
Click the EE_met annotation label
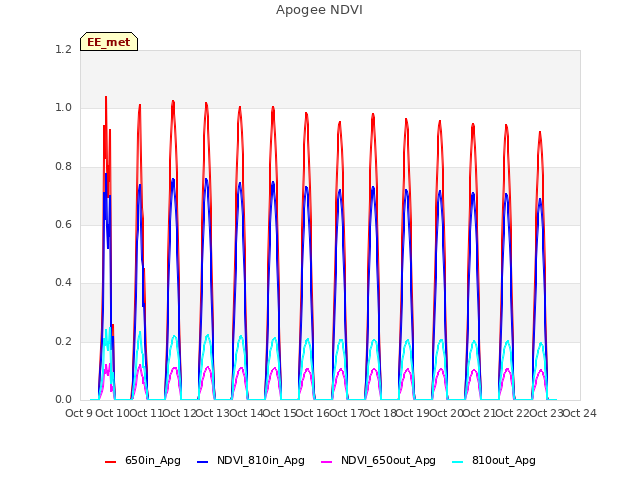point(109,42)
